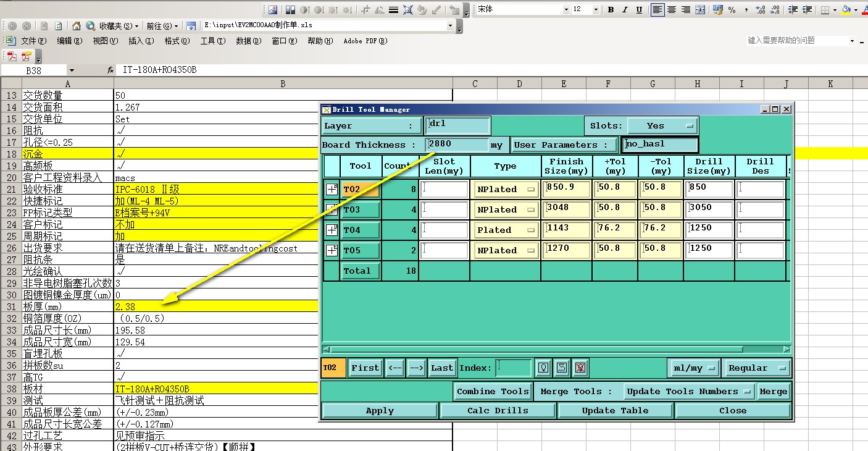868x451 pixels.
Task: Toggle Underline formatting
Action: point(639,9)
